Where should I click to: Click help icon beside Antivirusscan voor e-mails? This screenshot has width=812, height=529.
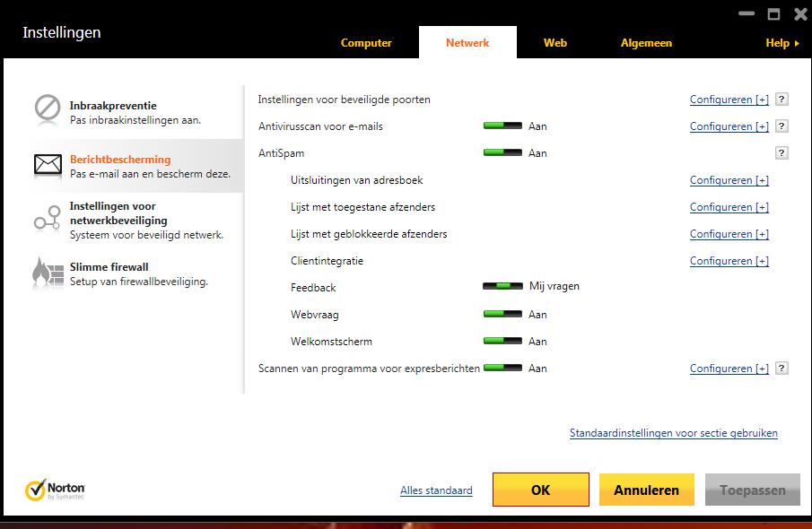[781, 126]
